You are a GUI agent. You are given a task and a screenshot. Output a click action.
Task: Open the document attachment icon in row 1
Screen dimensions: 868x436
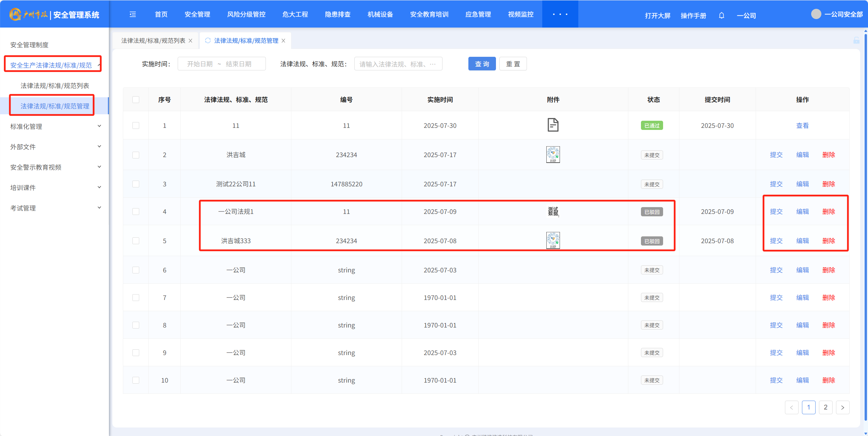pyautogui.click(x=553, y=125)
